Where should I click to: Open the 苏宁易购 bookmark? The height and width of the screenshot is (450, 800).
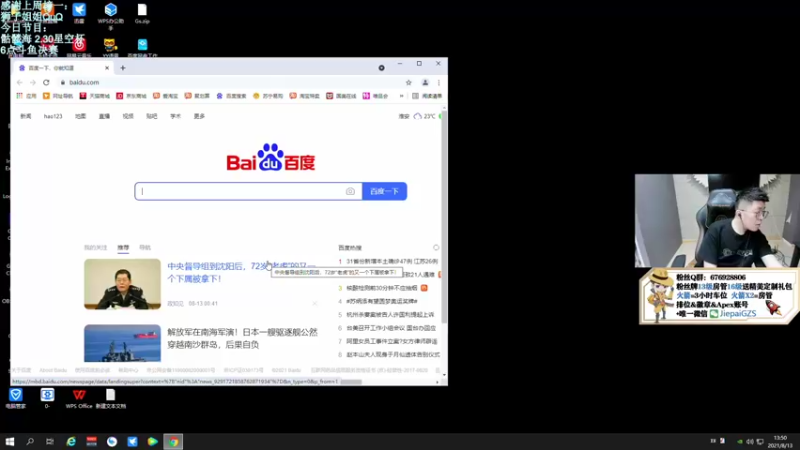point(268,96)
